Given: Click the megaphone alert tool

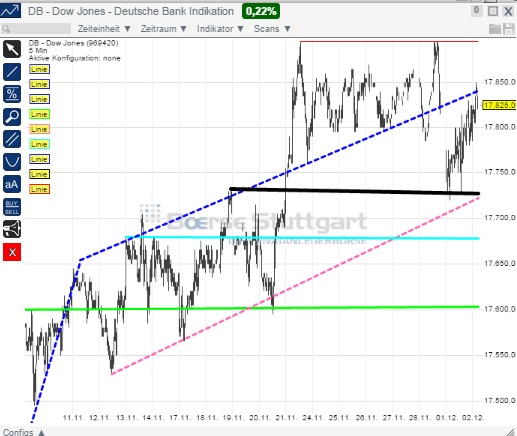Looking at the screenshot, I should pyautogui.click(x=12, y=229).
